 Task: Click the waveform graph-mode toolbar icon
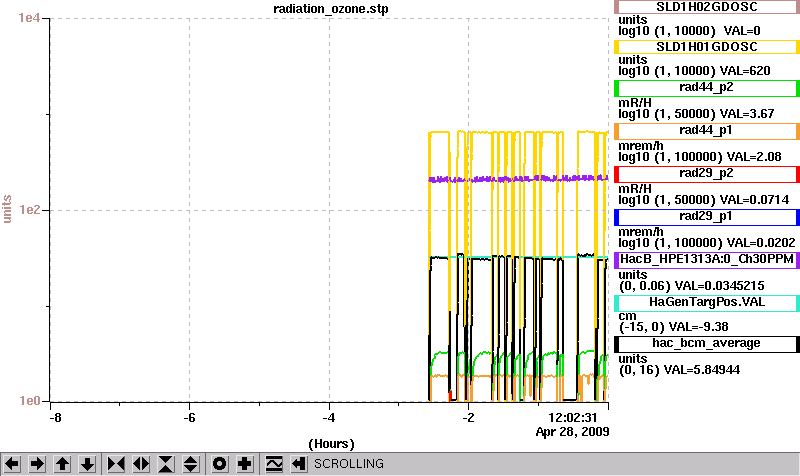tap(274, 464)
